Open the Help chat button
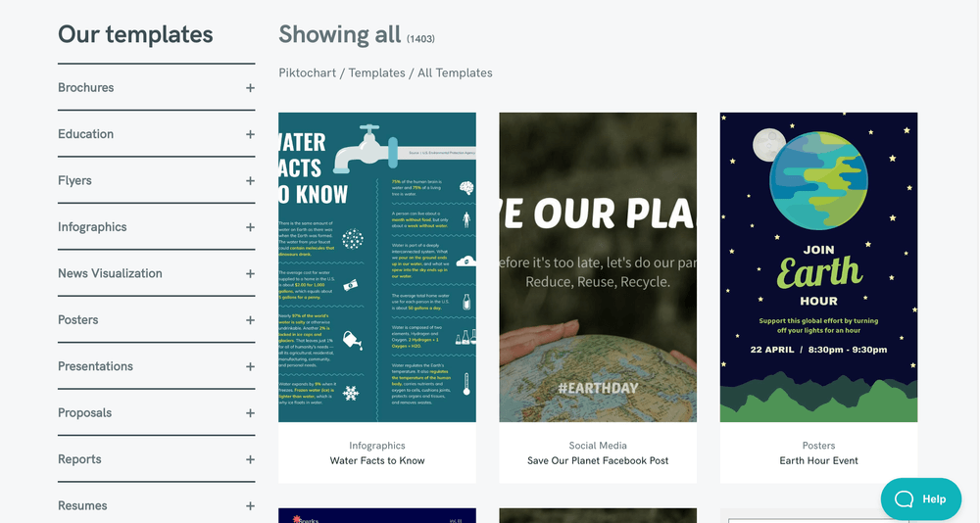980x523 pixels. click(921, 499)
